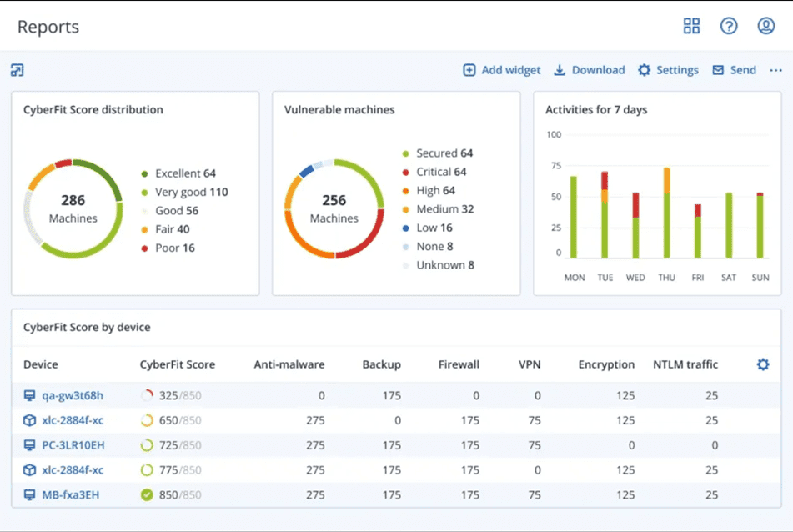Open table column settings gear icon
Screen dimensions: 793x532
click(762, 364)
